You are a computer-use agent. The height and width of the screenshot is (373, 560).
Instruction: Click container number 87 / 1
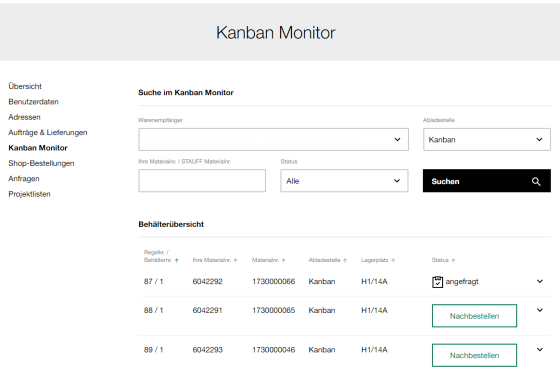(x=154, y=282)
